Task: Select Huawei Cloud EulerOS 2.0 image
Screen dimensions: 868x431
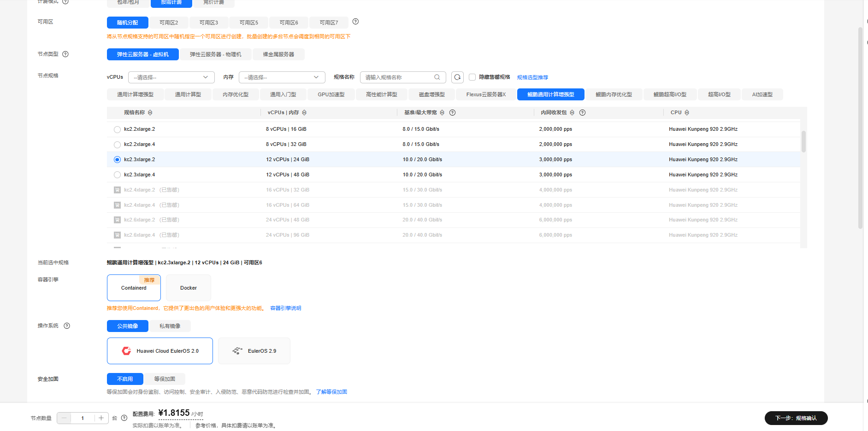Action: [x=160, y=351]
